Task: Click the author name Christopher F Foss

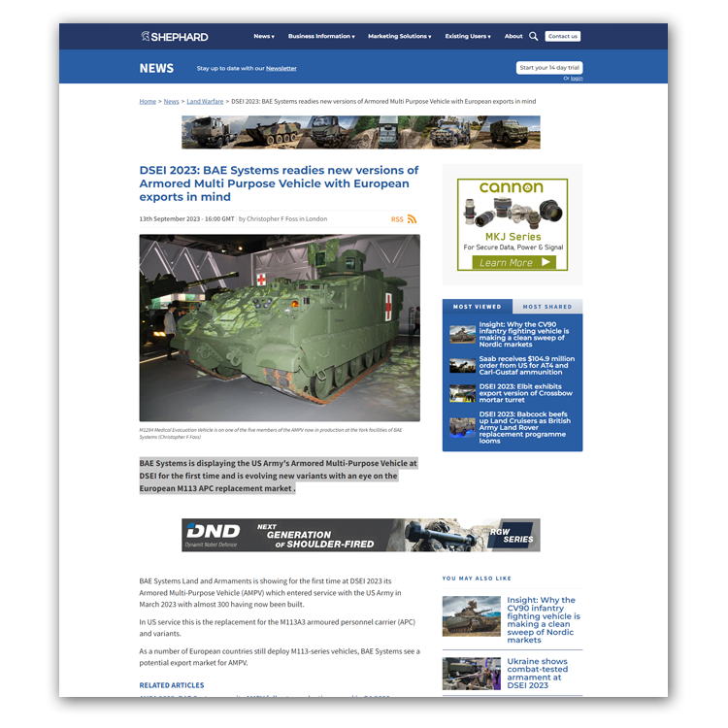Action: 272,219
